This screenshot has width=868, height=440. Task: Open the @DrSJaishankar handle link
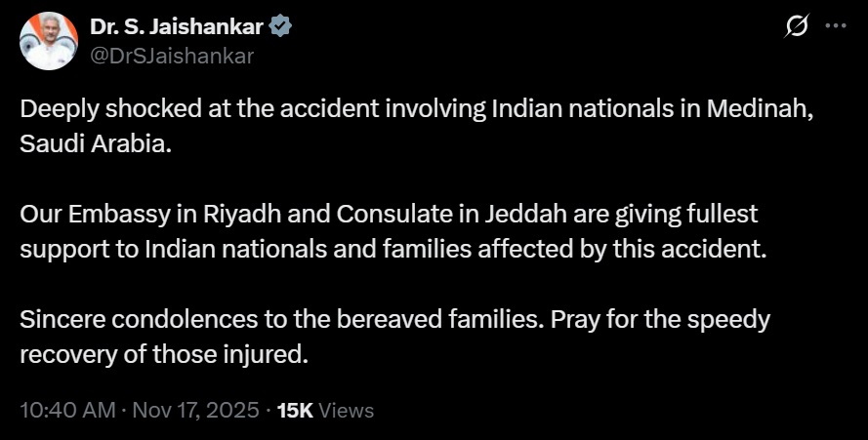point(172,56)
